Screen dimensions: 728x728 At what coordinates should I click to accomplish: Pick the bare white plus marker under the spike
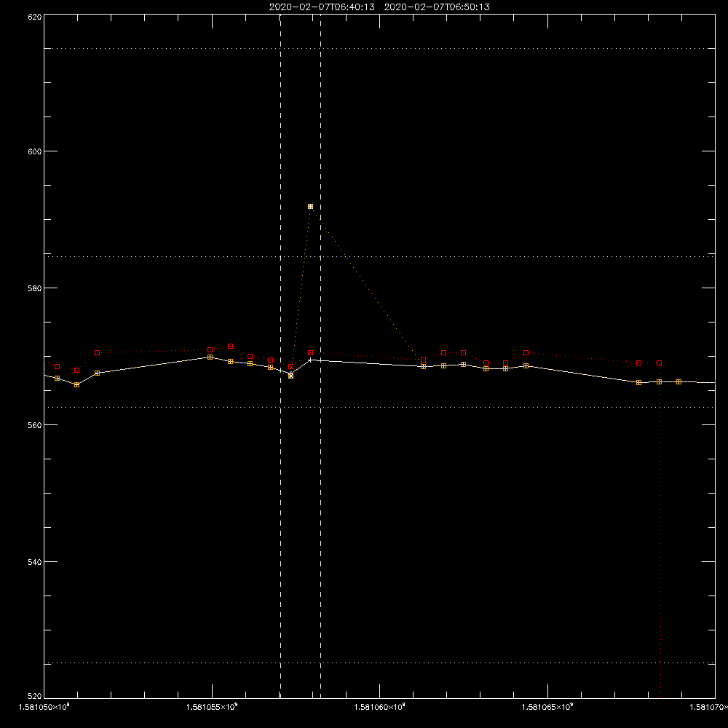click(311, 360)
